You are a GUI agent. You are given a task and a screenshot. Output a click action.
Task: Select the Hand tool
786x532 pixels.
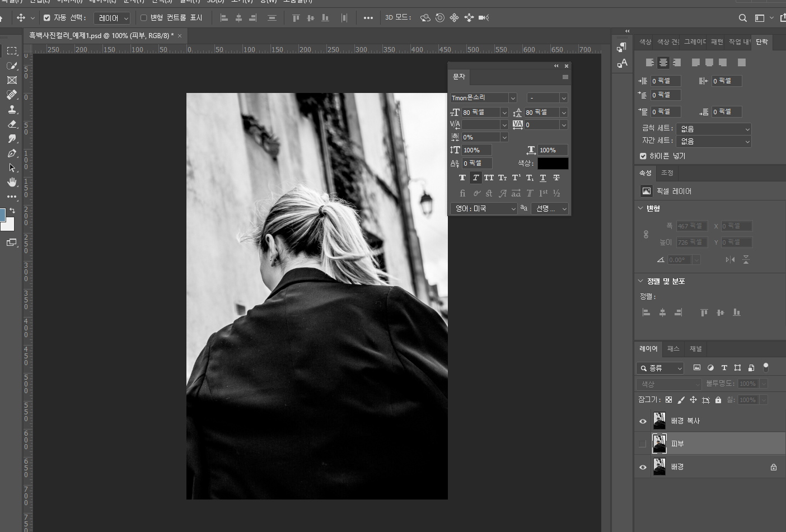coord(12,182)
